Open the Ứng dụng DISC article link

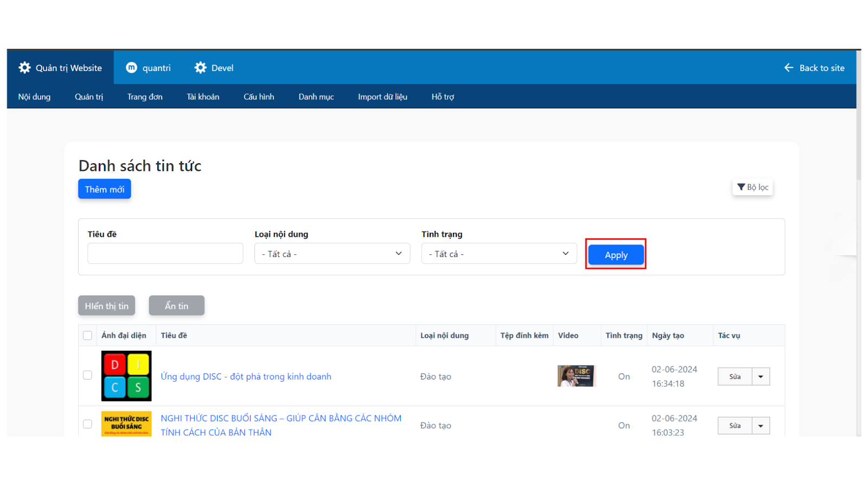[246, 376]
